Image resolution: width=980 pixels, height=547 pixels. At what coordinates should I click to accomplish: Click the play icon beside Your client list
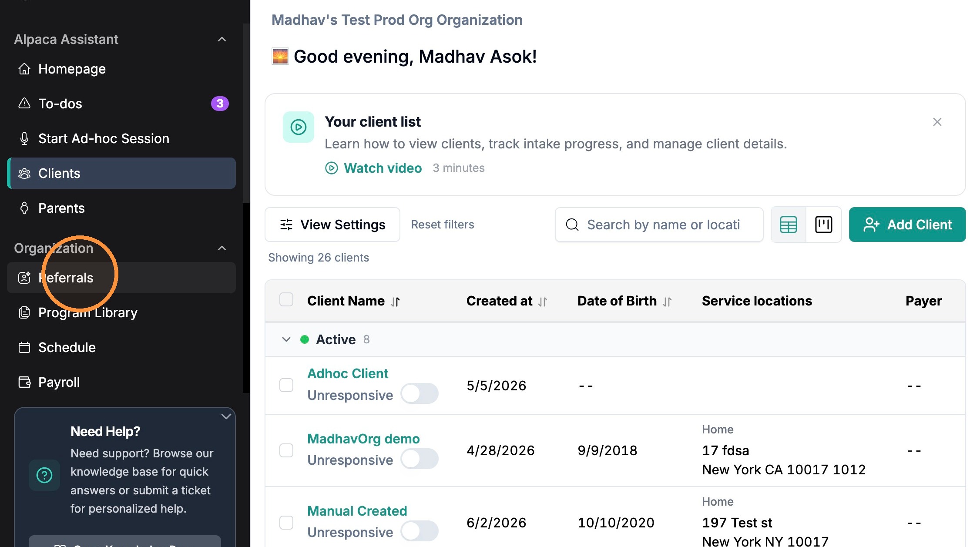click(299, 127)
